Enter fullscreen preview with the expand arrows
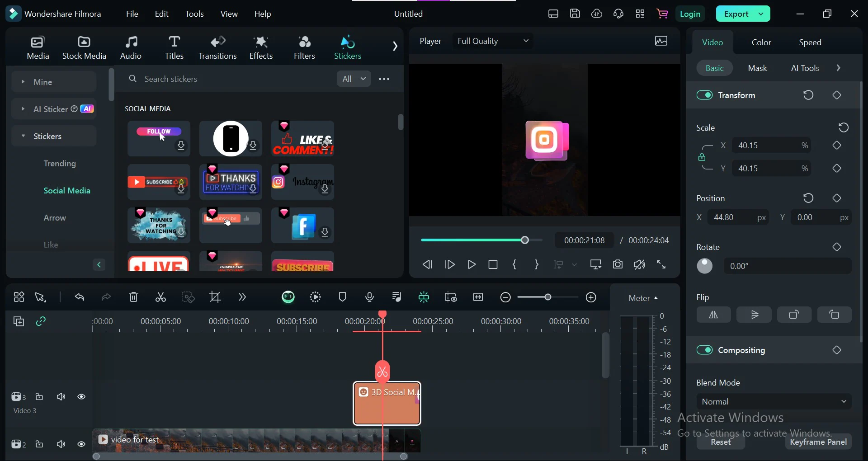Image resolution: width=868 pixels, height=461 pixels. point(661,264)
